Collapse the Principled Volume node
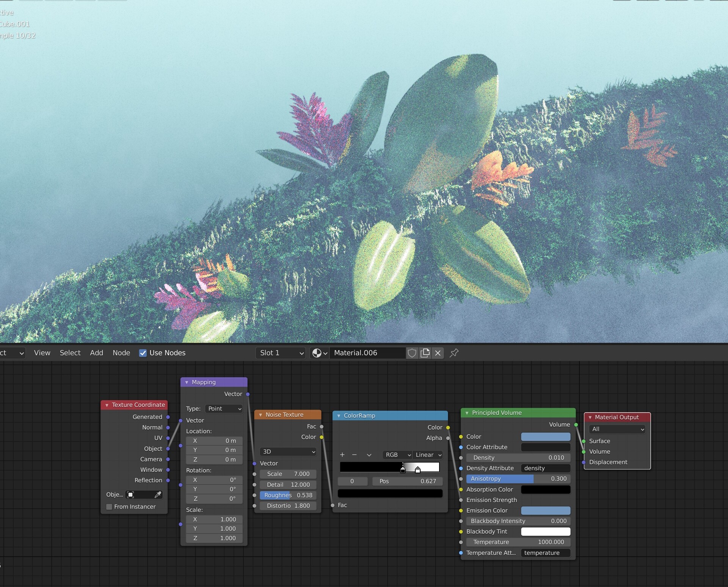This screenshot has width=728, height=587. point(467,413)
